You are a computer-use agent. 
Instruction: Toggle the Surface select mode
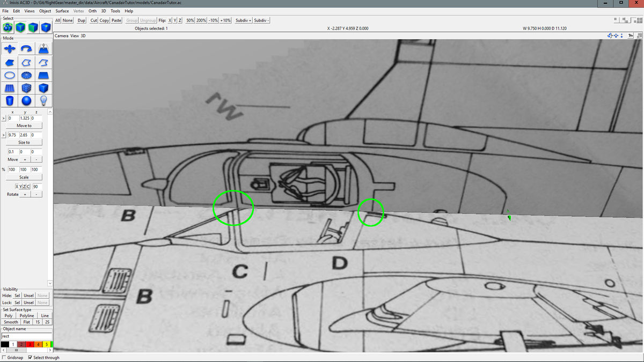click(33, 27)
